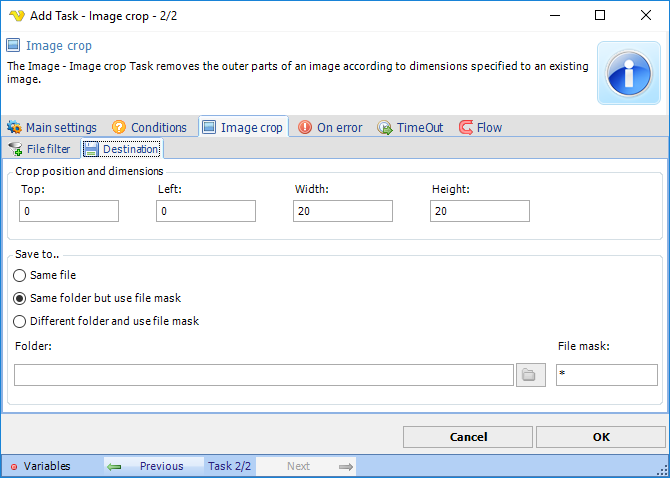Select the Same file option

click(x=19, y=275)
